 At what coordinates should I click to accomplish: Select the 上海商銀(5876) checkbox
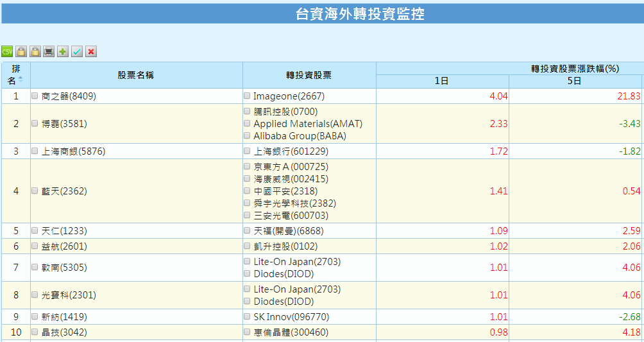[x=35, y=151]
